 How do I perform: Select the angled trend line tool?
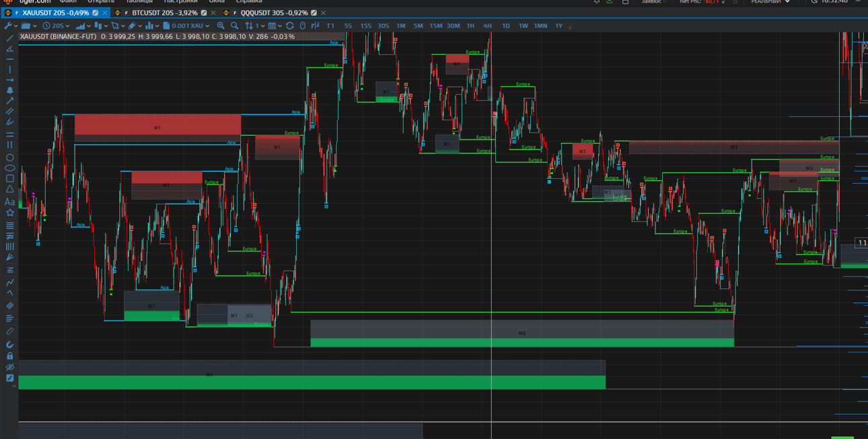click(9, 48)
